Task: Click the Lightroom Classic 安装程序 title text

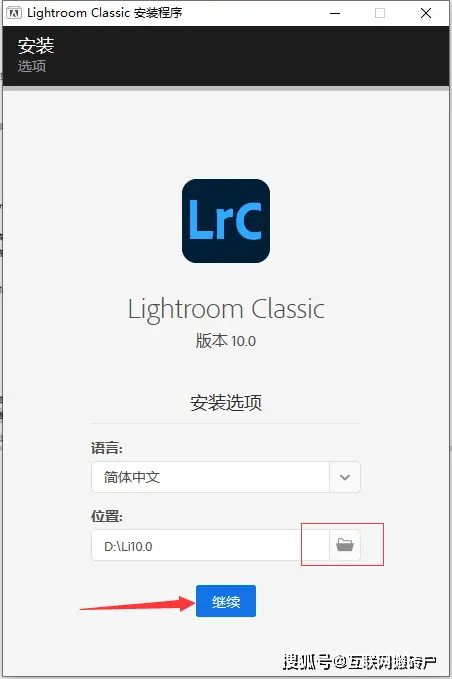Action: (x=105, y=13)
